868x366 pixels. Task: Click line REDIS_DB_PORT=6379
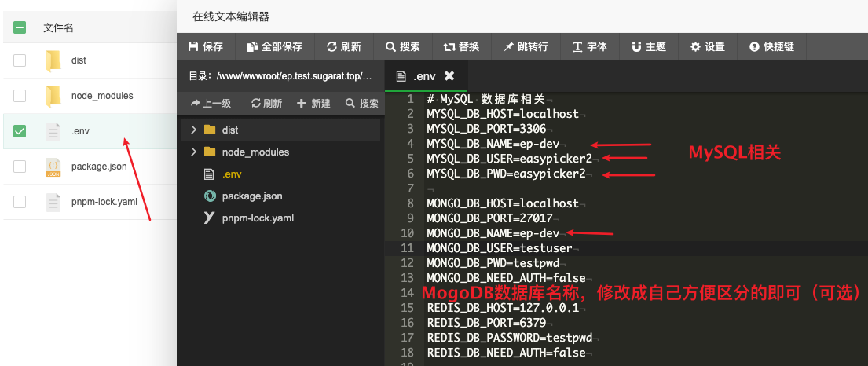pos(486,323)
